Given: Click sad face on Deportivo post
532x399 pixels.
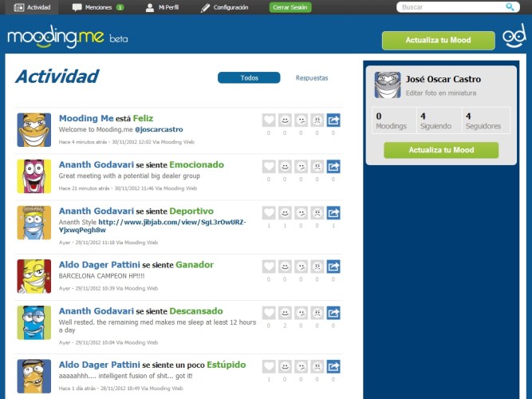Looking at the screenshot, I should [317, 213].
